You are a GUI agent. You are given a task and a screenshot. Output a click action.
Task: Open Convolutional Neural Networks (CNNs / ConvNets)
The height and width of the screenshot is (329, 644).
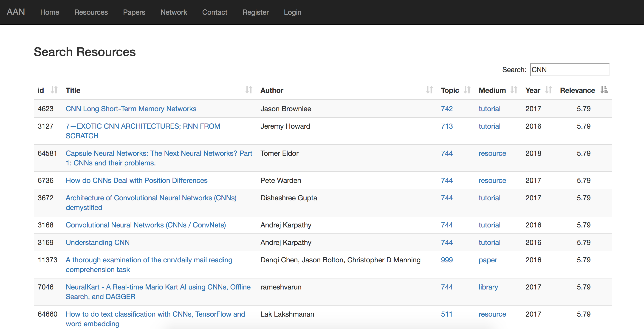tap(146, 225)
